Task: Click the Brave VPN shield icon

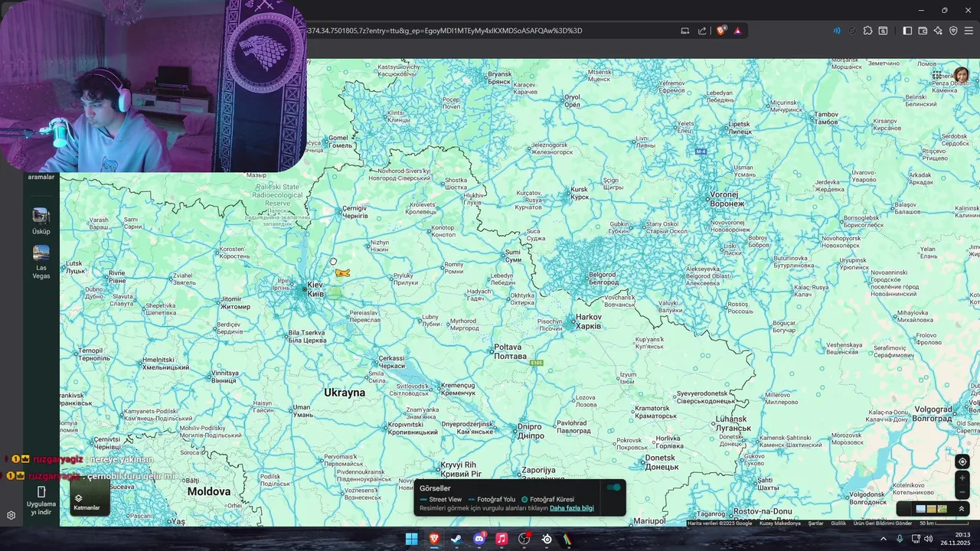Action: [953, 31]
